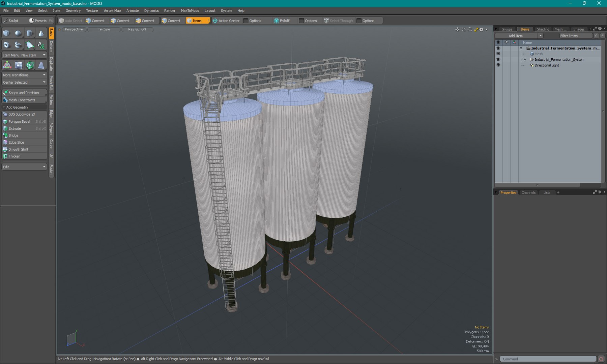Switch to the Channels tab
This screenshot has width=607, height=364.
[528, 193]
